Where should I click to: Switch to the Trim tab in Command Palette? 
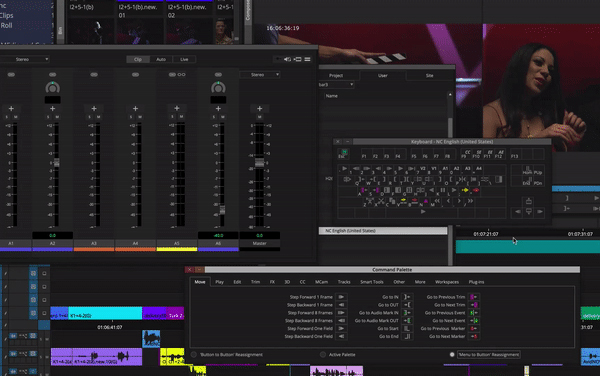coord(255,282)
